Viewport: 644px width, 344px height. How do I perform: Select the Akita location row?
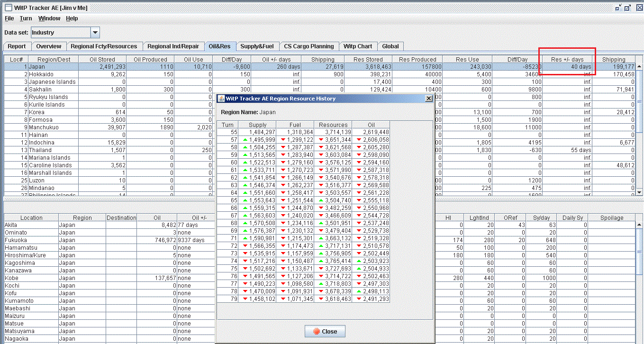coord(320,225)
